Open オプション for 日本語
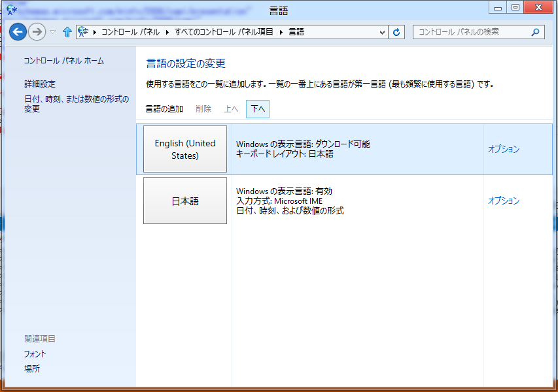 (504, 201)
